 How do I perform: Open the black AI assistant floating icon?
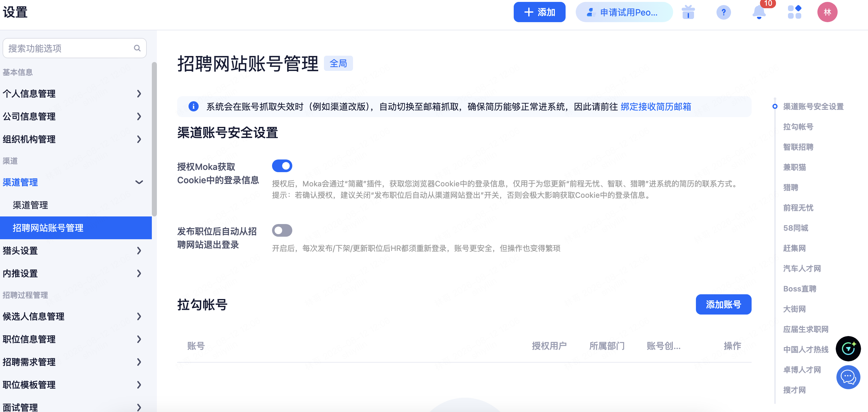pos(848,348)
